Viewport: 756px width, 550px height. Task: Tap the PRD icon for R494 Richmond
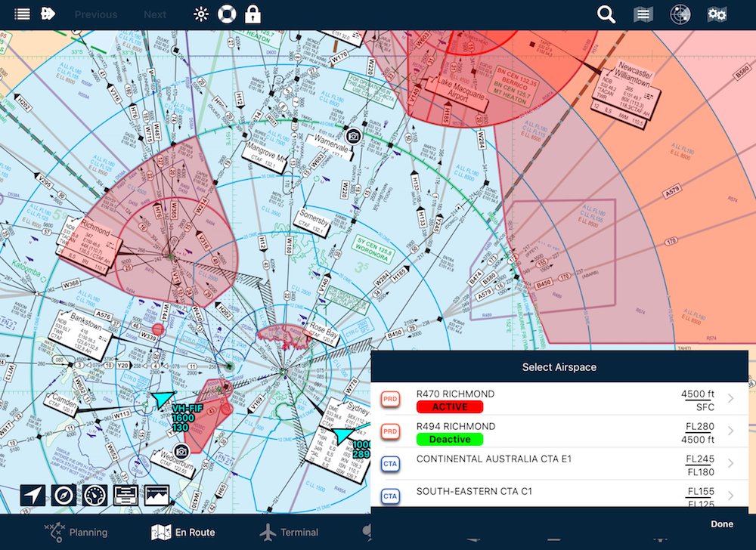391,431
